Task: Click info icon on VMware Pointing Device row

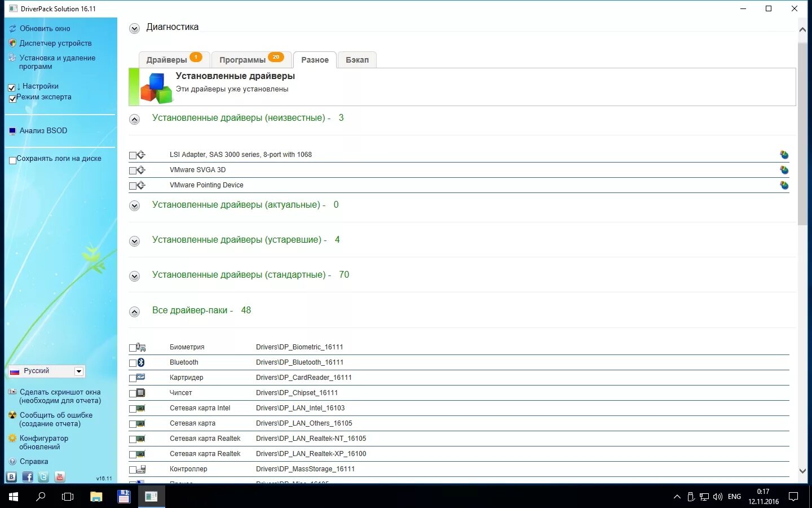Action: coord(784,185)
